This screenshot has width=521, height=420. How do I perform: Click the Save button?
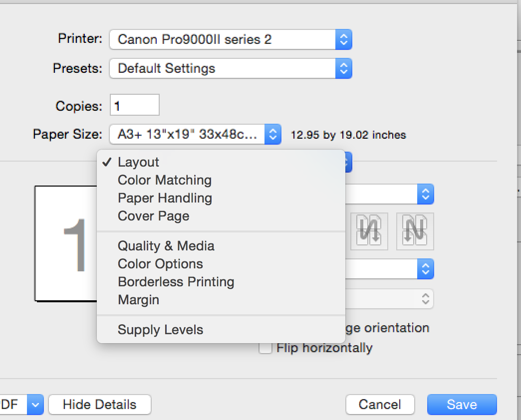point(462,405)
